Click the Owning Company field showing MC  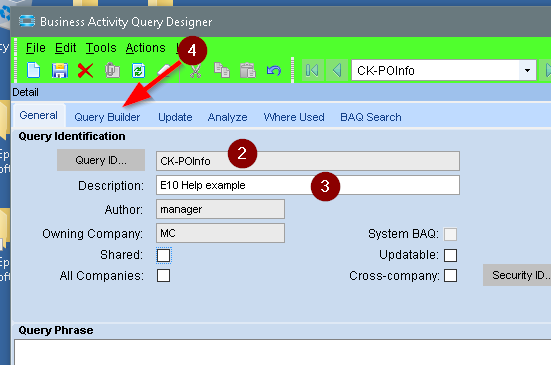click(x=220, y=233)
